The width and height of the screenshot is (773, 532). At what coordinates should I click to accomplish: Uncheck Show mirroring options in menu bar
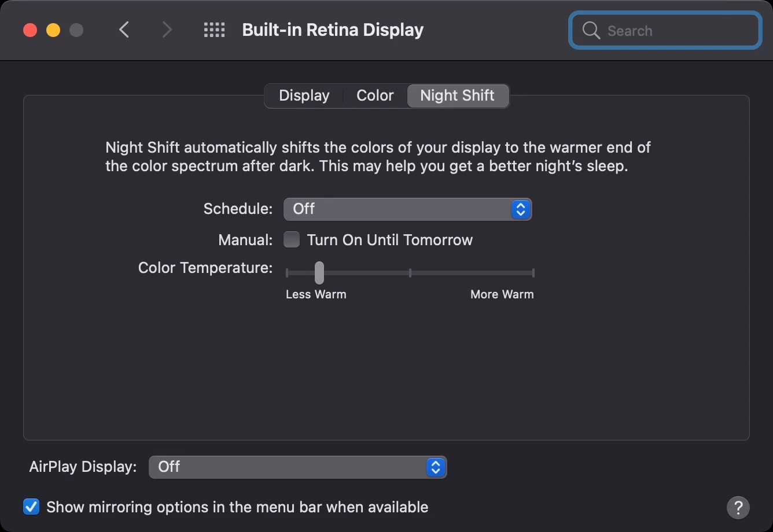(x=31, y=507)
